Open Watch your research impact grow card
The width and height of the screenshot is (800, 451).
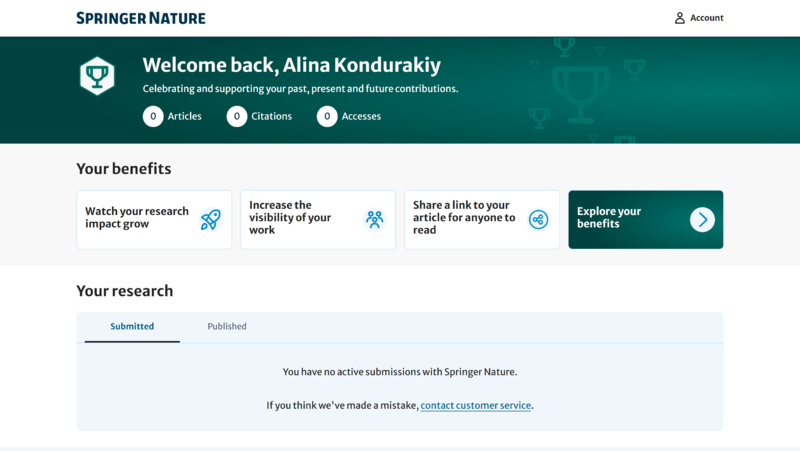point(137,218)
